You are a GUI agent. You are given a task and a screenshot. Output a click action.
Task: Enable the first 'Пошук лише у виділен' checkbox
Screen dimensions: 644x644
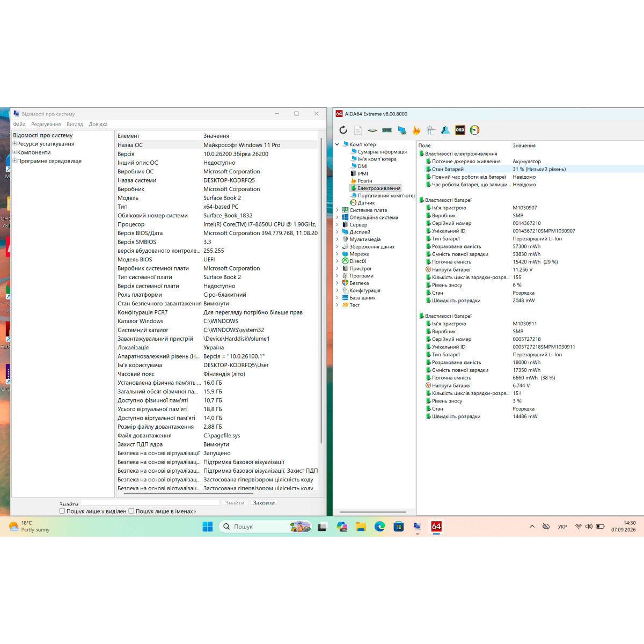62,511
